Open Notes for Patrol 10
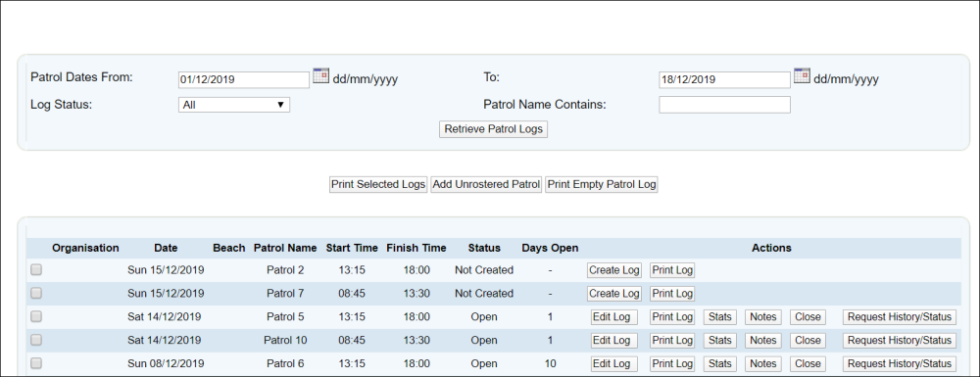The width and height of the screenshot is (980, 377). [x=763, y=340]
